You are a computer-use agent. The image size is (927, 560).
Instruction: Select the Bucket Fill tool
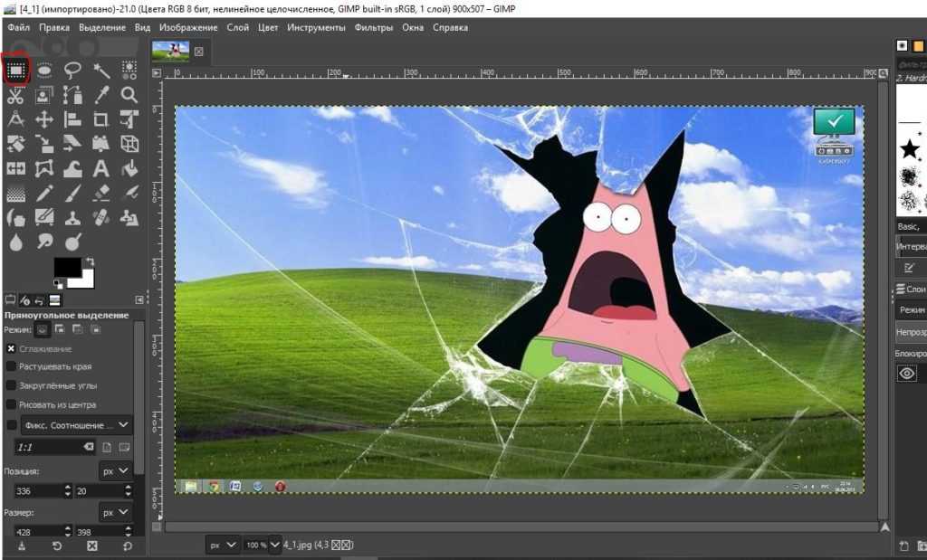point(129,169)
